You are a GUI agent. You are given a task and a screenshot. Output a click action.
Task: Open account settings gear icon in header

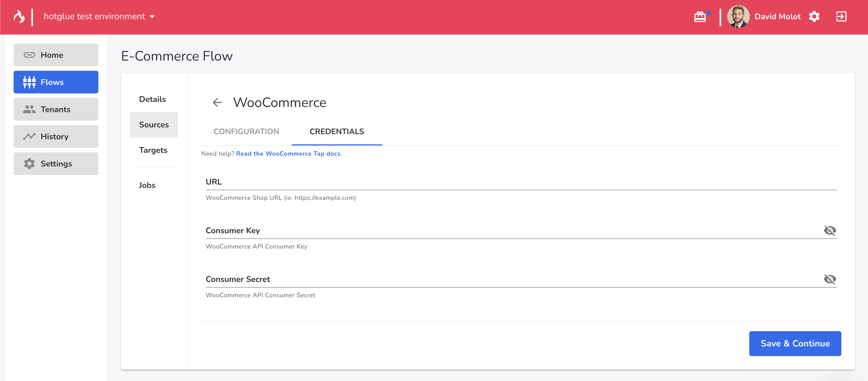click(x=814, y=16)
